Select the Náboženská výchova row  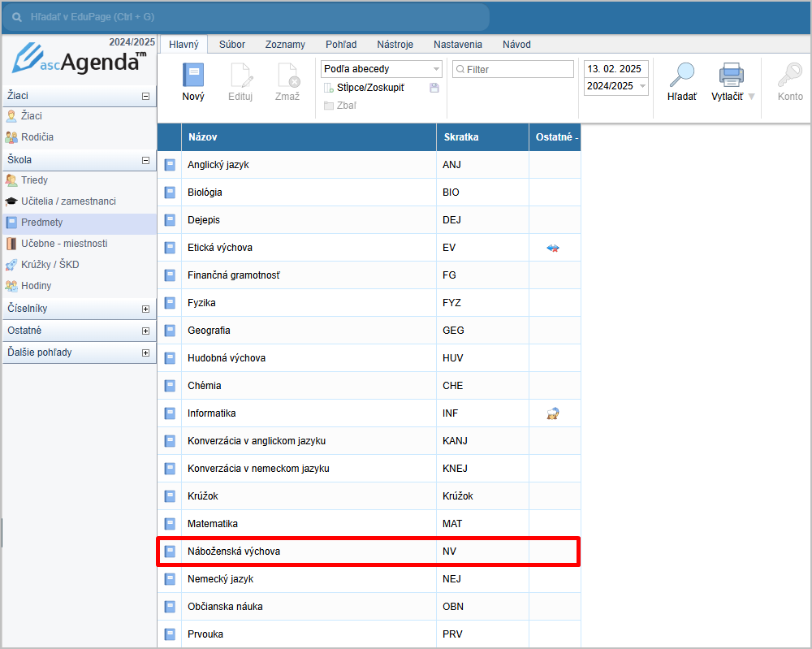pos(369,552)
